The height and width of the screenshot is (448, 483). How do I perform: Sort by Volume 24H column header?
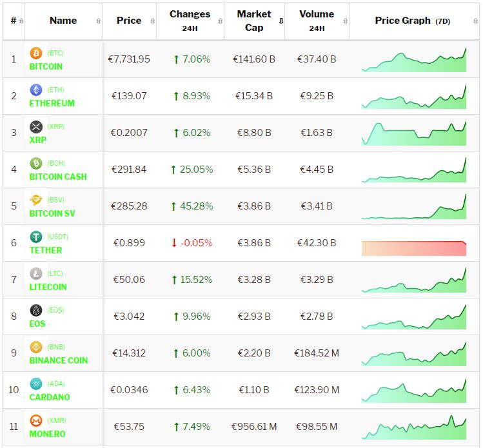tap(317, 21)
